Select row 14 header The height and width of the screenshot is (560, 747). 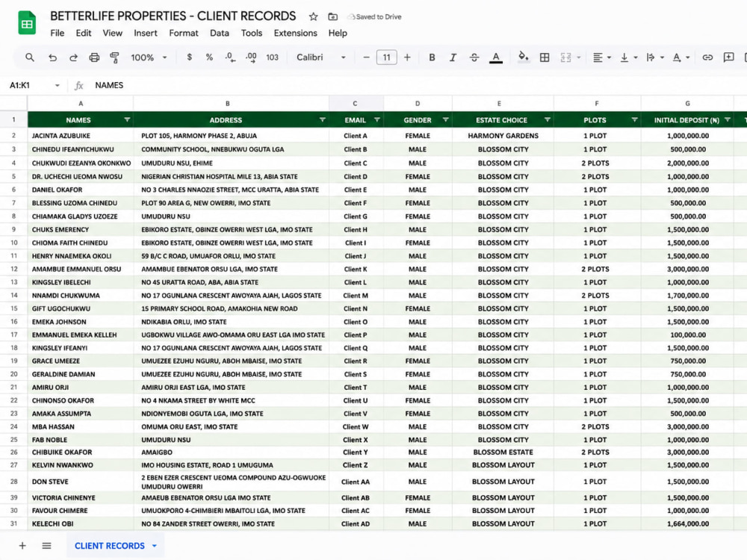[x=13, y=295]
